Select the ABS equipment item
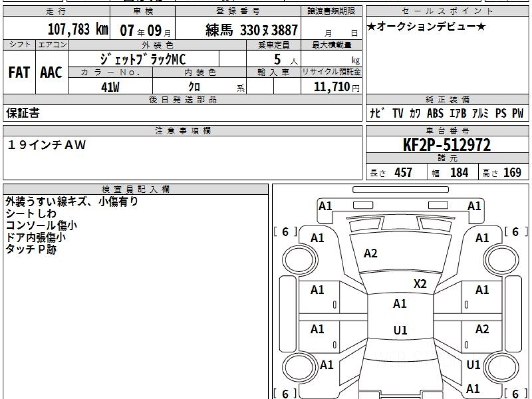 coord(435,113)
